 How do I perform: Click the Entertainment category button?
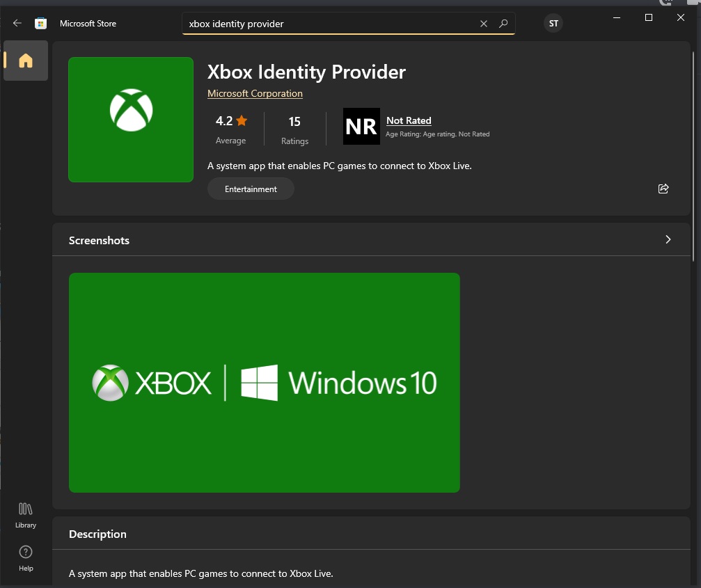tap(251, 189)
